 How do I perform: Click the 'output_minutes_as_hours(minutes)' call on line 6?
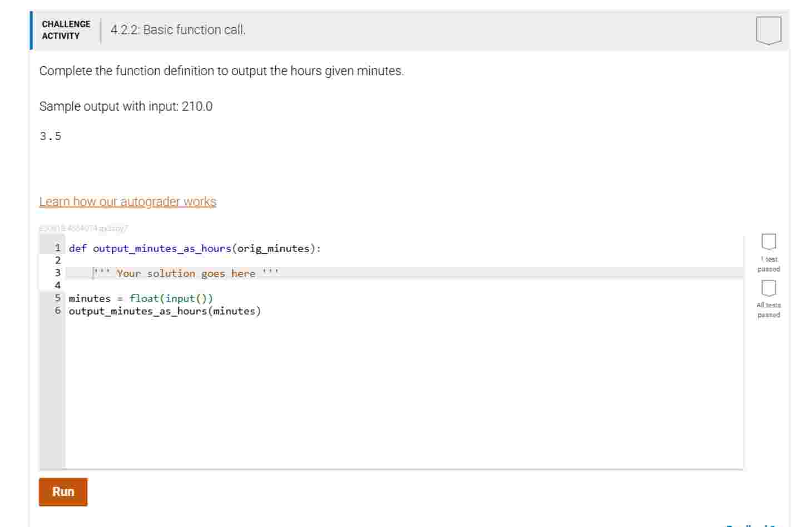click(163, 311)
